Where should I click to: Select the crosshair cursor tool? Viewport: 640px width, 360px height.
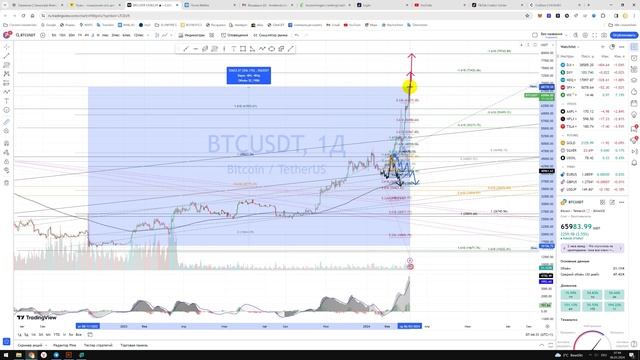pyautogui.click(x=7, y=47)
